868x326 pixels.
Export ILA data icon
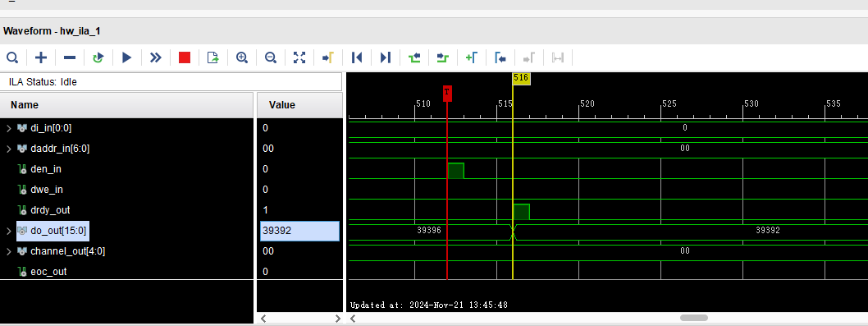coord(213,57)
